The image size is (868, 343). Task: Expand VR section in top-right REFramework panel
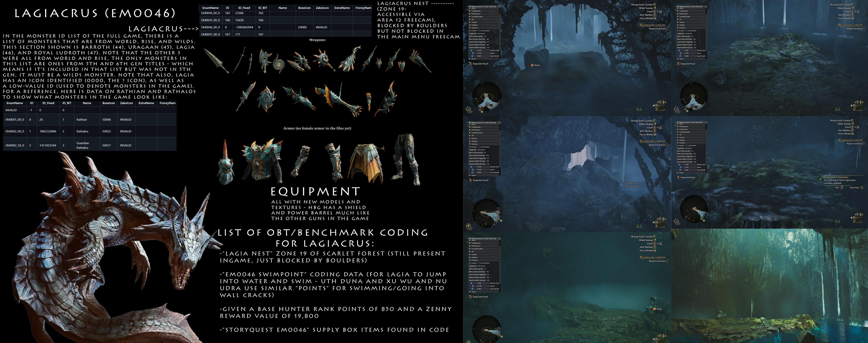tap(692, 19)
